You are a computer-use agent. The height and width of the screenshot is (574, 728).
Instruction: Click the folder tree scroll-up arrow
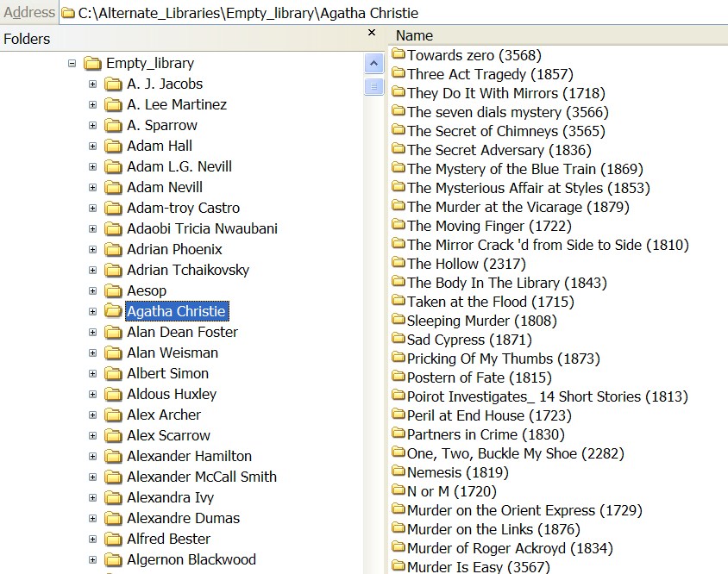click(373, 64)
